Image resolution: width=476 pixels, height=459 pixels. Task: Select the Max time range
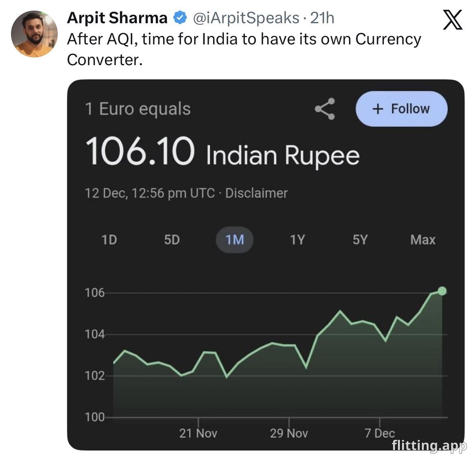(x=423, y=240)
